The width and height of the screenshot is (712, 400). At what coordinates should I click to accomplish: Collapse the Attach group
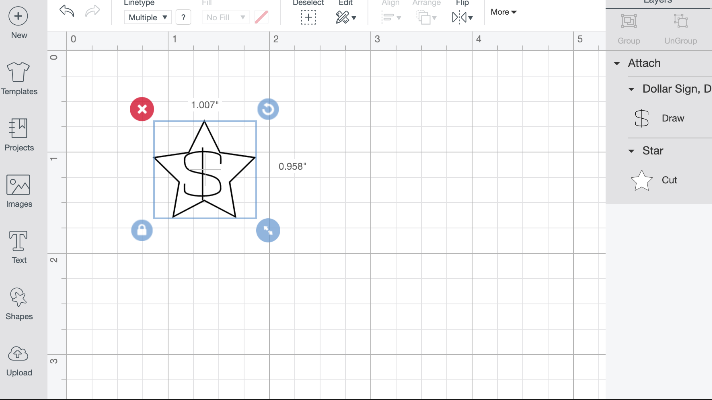coord(617,64)
